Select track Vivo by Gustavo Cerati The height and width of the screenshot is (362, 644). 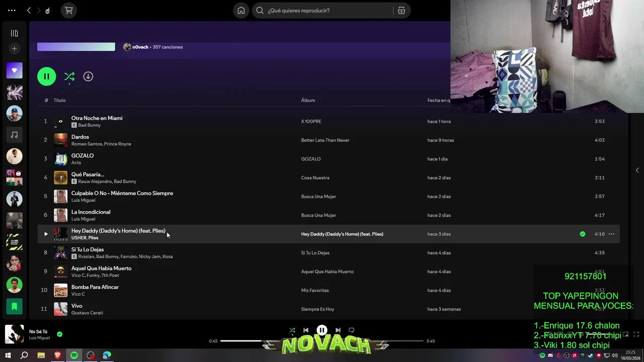point(76,306)
